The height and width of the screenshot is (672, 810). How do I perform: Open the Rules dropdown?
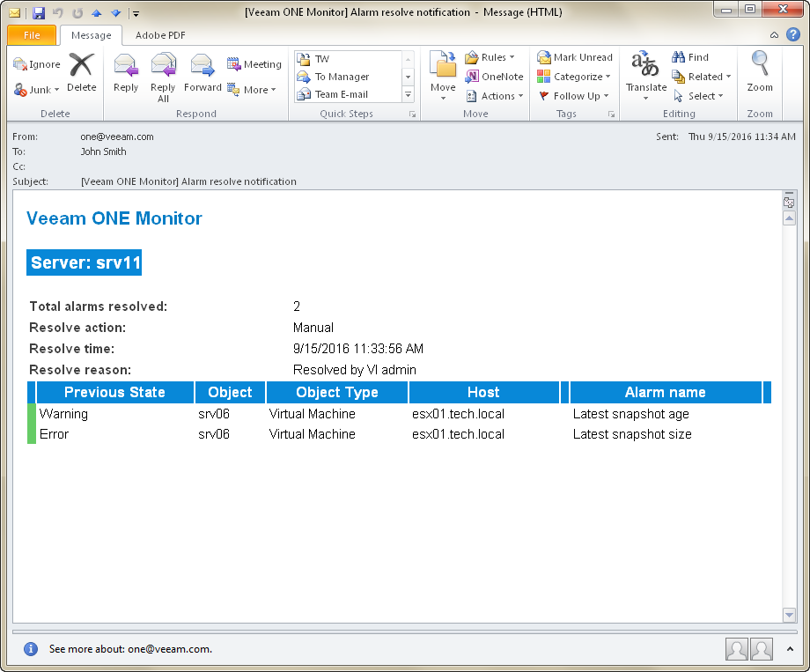490,57
